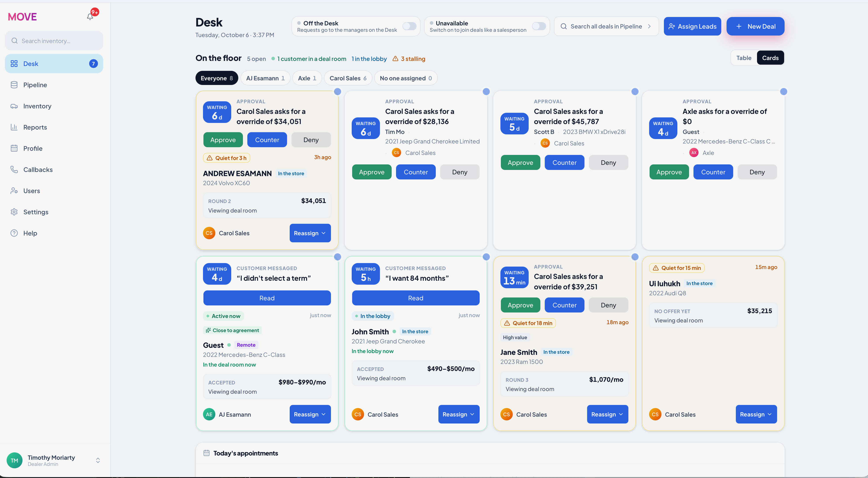Click the Help question mark icon
The image size is (868, 478).
coord(14,233)
